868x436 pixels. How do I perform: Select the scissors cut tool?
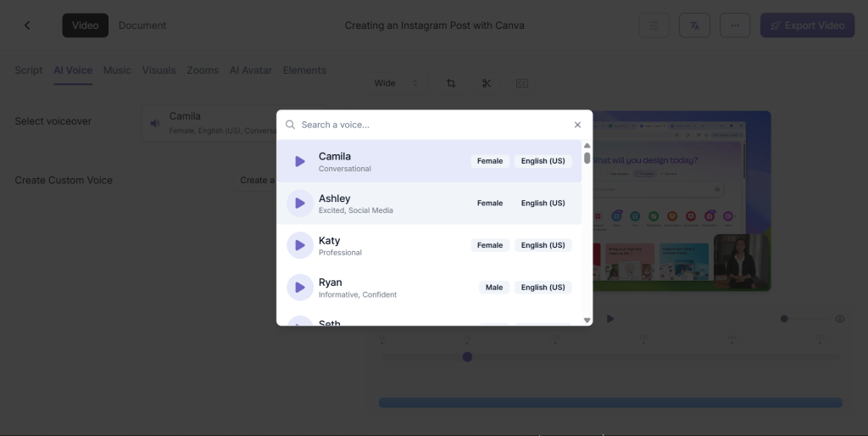pyautogui.click(x=487, y=83)
